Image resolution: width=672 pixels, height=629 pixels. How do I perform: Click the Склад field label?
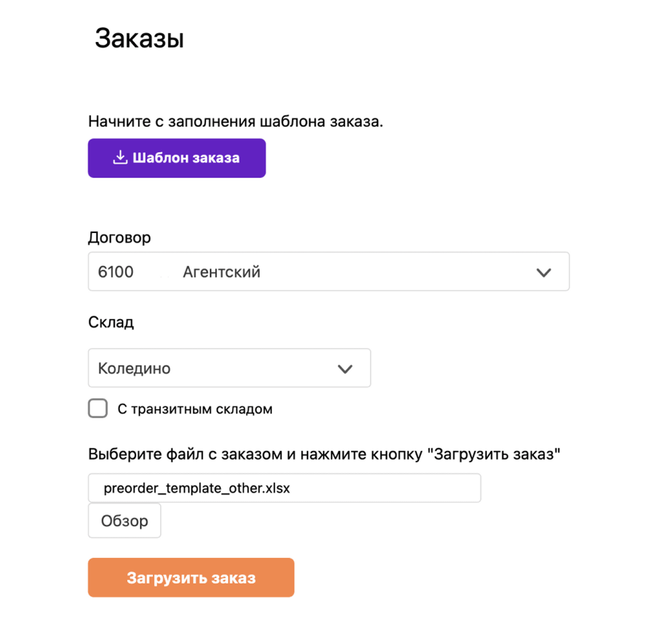(111, 322)
